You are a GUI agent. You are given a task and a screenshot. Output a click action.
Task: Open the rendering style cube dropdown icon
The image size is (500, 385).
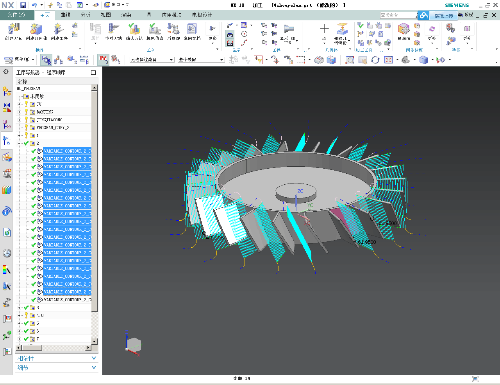click(423, 60)
